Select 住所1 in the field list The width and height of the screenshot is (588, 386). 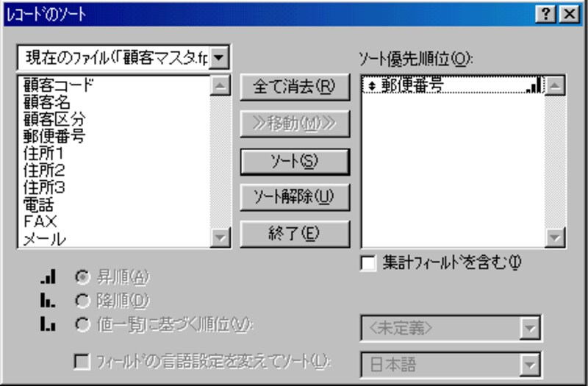point(43,154)
